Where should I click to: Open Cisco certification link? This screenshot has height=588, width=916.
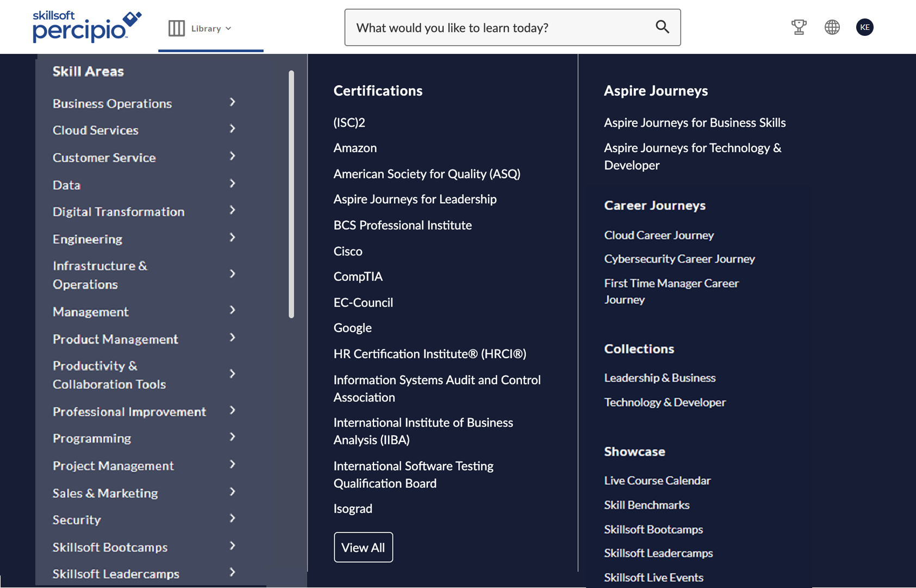[348, 251]
